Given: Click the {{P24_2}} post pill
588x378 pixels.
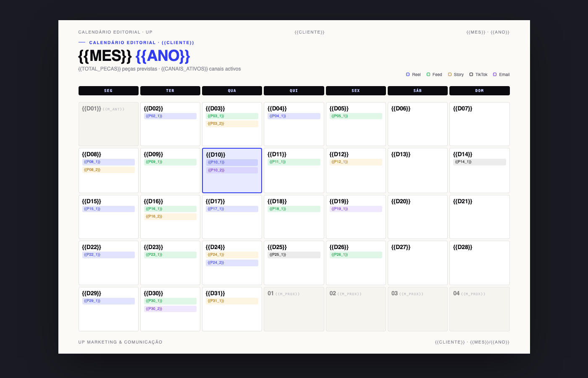Looking at the screenshot, I should point(232,263).
